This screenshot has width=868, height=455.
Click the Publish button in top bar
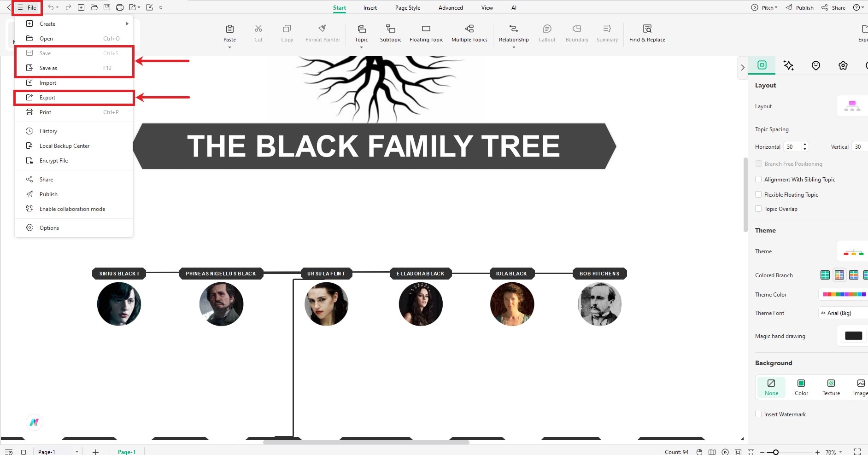pos(799,7)
